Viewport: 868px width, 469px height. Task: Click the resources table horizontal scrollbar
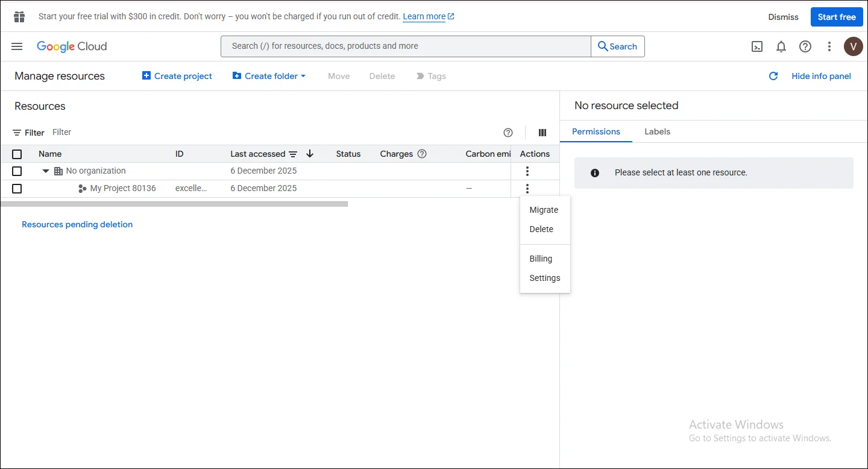click(x=174, y=204)
